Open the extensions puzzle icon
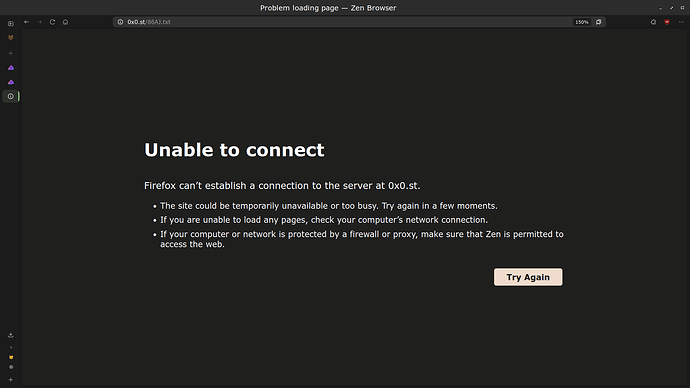690x388 pixels. coord(653,22)
